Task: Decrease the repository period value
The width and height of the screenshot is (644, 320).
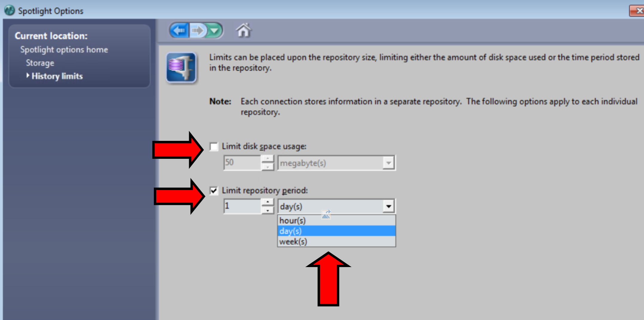Action: coord(268,210)
